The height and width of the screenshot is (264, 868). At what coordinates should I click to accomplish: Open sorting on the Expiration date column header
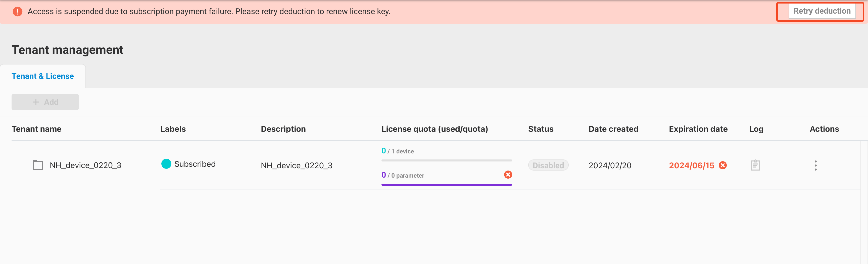click(698, 129)
